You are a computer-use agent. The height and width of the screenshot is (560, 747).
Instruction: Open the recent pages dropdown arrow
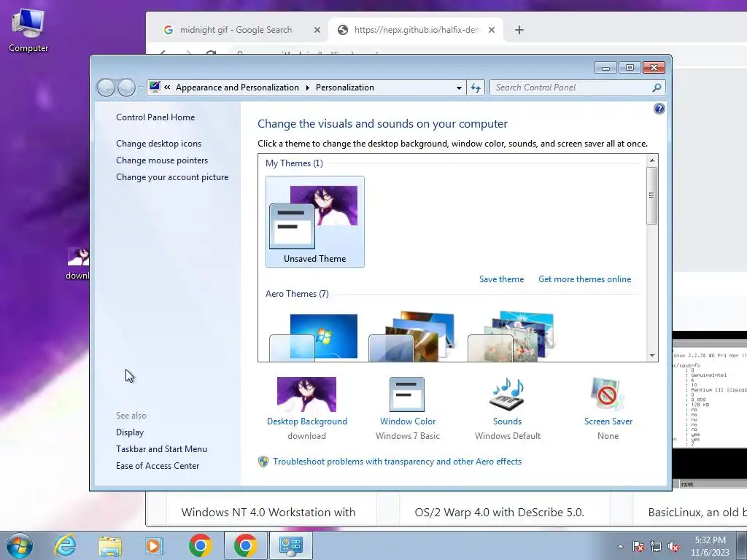pyautogui.click(x=141, y=88)
